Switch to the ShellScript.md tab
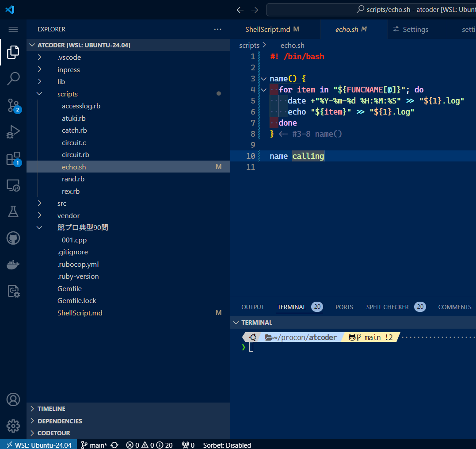 pyautogui.click(x=271, y=29)
